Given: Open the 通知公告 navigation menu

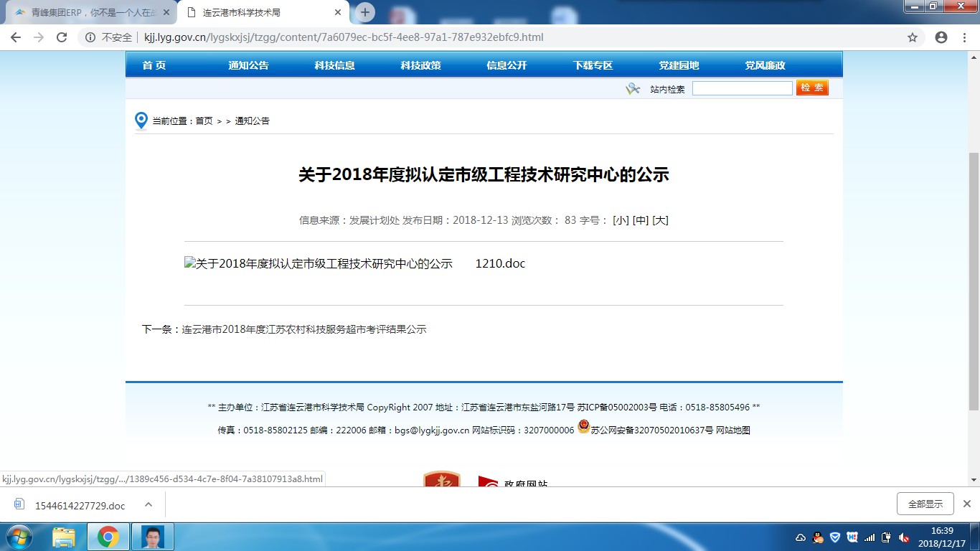Looking at the screenshot, I should coord(248,65).
